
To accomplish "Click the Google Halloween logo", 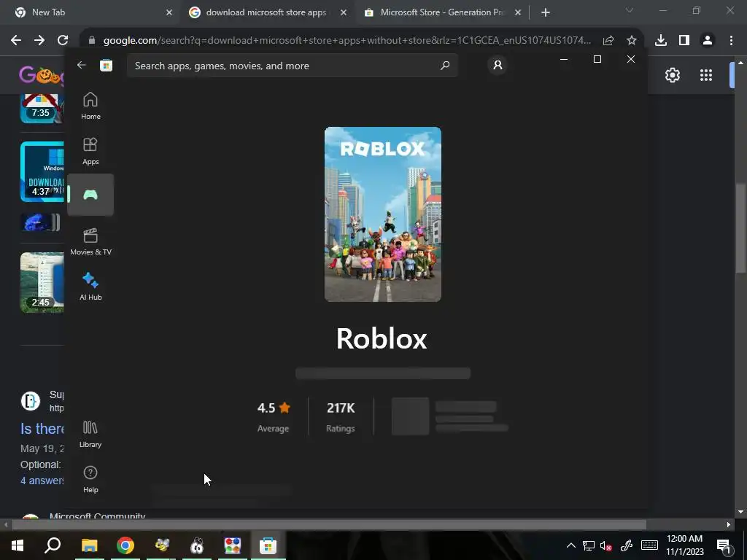I will click(x=41, y=75).
